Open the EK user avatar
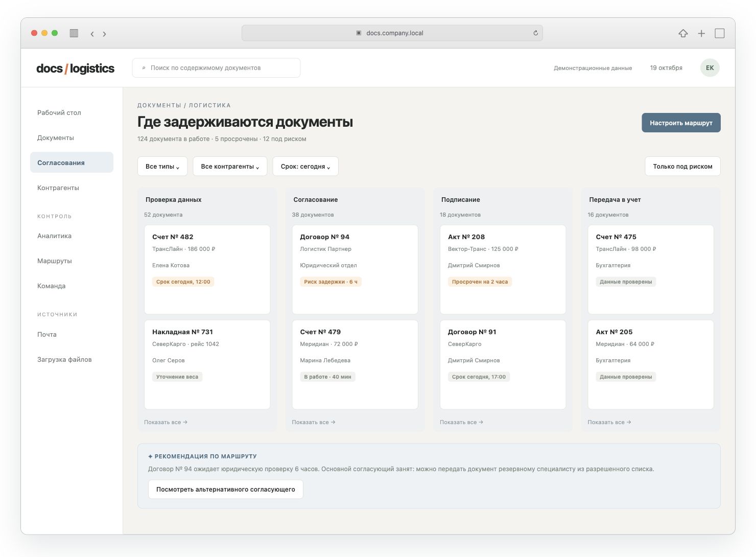Screen dimensions: 756x557 pyautogui.click(x=710, y=67)
